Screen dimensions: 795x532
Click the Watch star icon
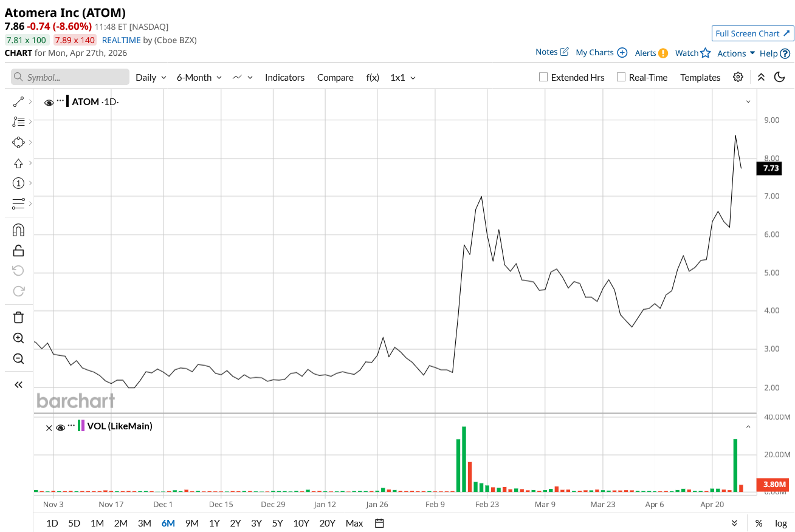(x=705, y=53)
